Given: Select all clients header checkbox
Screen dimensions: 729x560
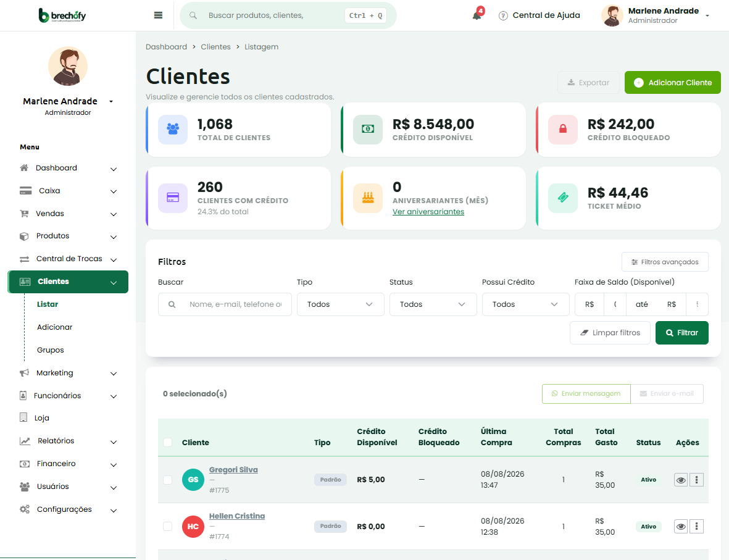Looking at the screenshot, I should point(168,442).
